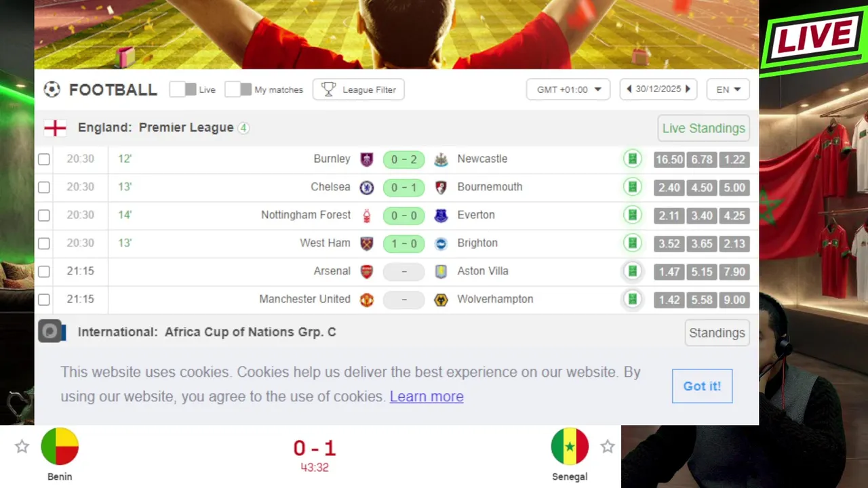
Task: Go to previous date using left arrow
Action: [629, 89]
